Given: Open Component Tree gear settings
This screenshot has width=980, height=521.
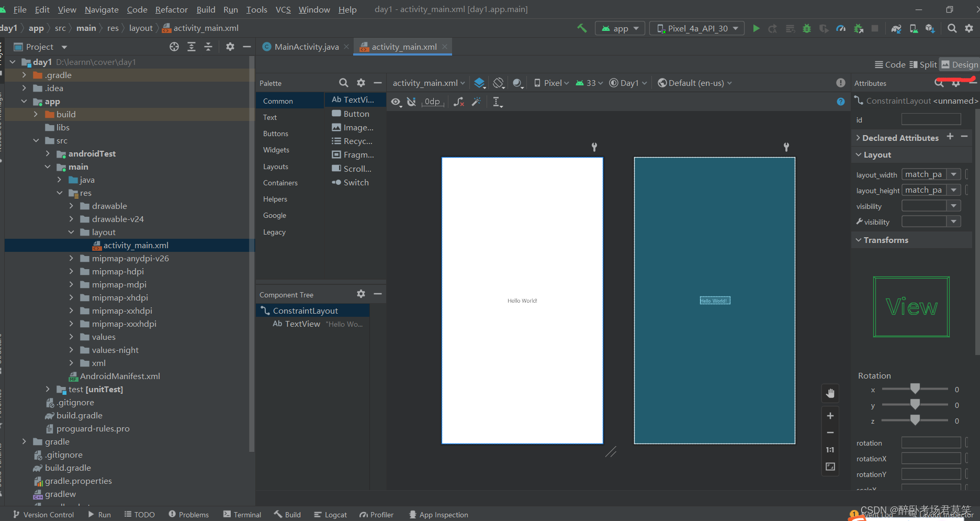Looking at the screenshot, I should [x=361, y=294].
